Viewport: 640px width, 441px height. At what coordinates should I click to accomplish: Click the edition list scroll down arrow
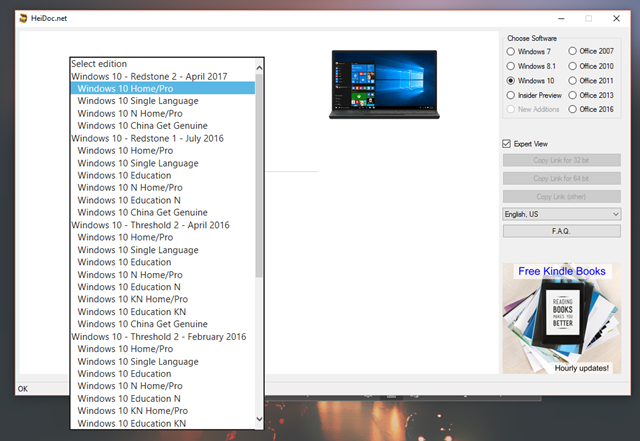(x=260, y=418)
